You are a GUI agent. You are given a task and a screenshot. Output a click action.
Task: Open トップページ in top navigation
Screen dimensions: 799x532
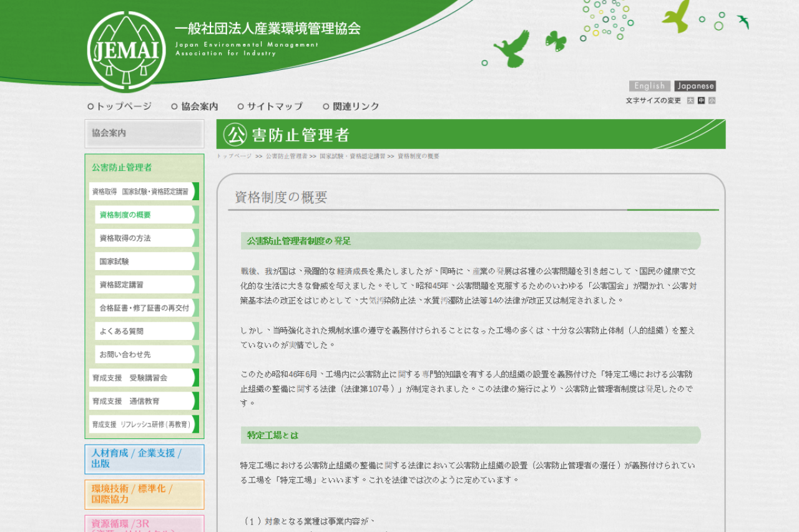(119, 107)
